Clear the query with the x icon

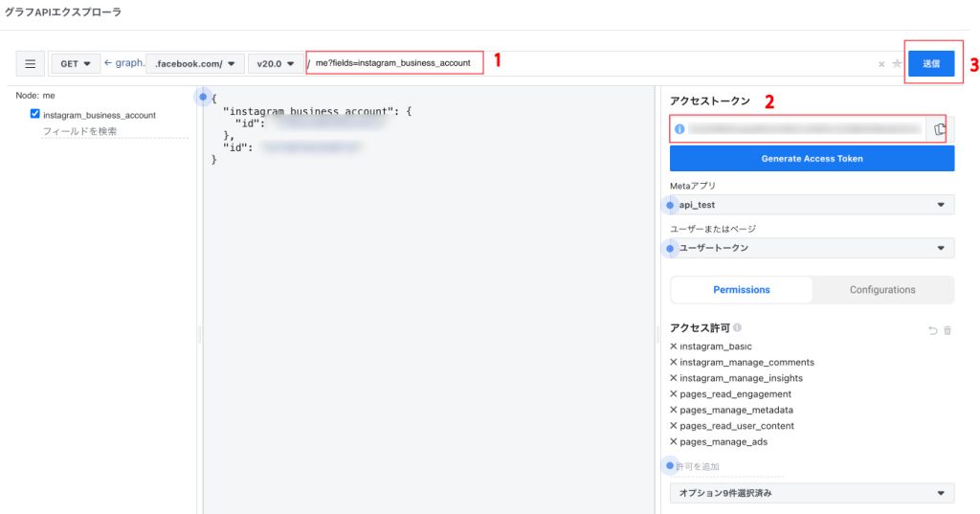tap(881, 64)
